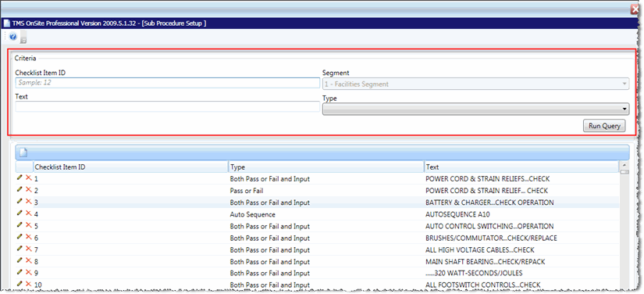Select the 'AUTOSEQUENCE A10' text cell
The image size is (644, 294).
point(457,214)
